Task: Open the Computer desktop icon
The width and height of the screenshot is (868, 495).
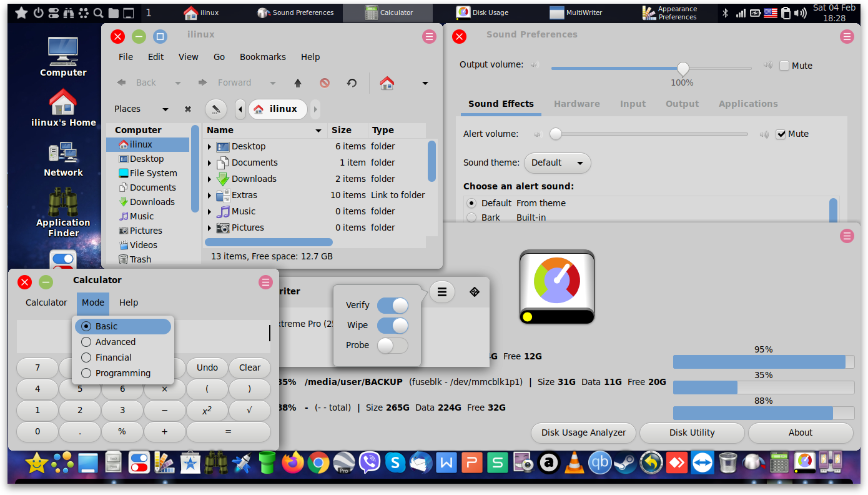Action: 63,57
